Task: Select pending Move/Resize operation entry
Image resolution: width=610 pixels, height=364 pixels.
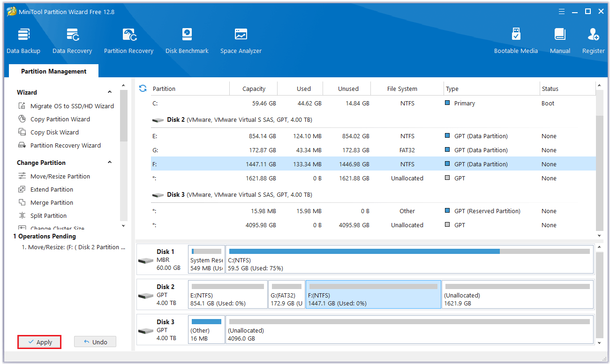Action: coord(74,247)
